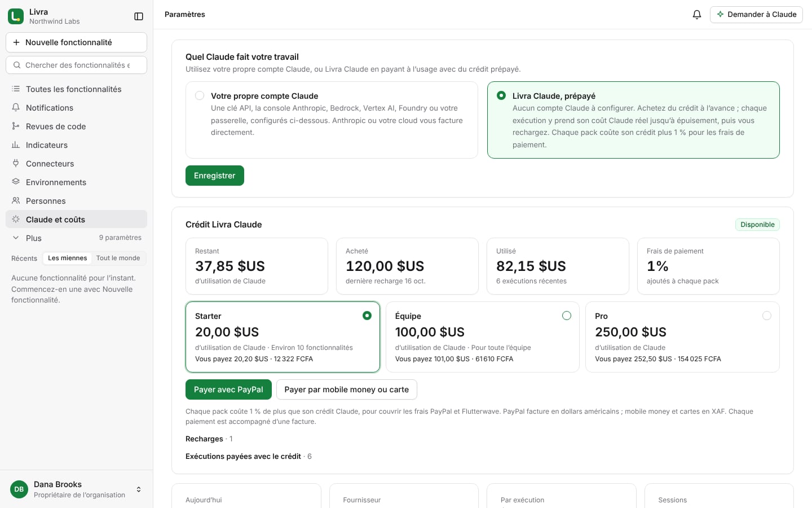Expand the Plus section in sidebar
Viewport: 812px width, 508px height.
coord(76,238)
